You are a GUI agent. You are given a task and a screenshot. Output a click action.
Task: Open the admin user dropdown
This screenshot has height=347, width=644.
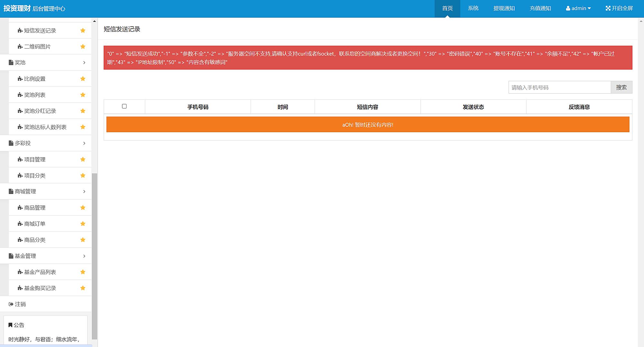[x=578, y=8]
